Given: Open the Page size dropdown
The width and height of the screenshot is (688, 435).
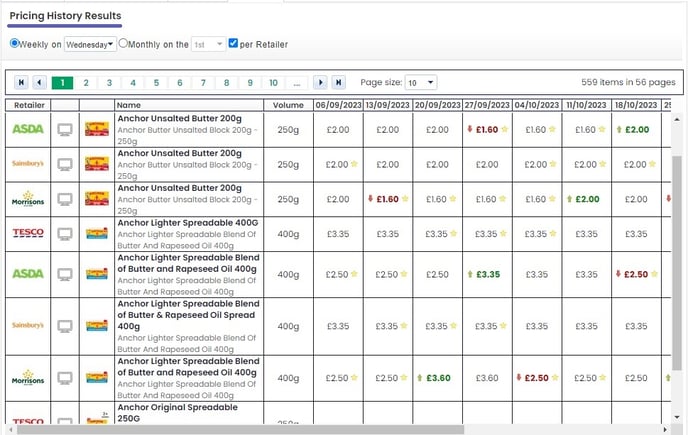Looking at the screenshot, I should coord(421,83).
